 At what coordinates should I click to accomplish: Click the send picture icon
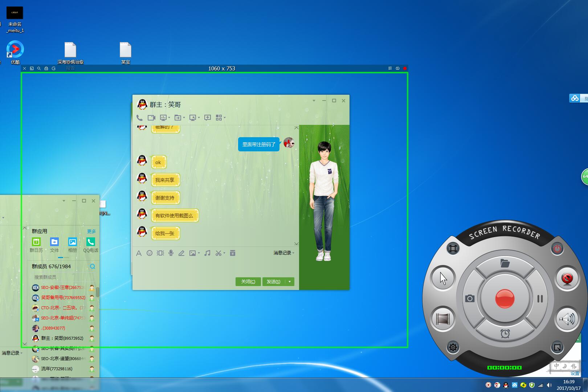click(192, 253)
